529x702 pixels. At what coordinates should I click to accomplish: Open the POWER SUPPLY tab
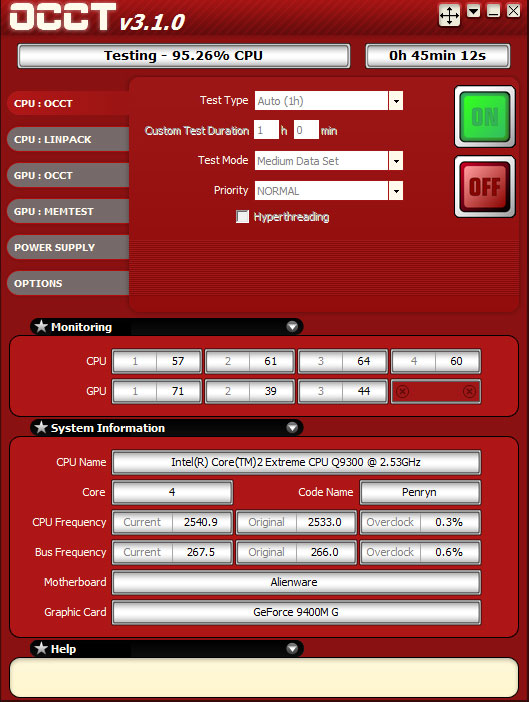[68, 247]
